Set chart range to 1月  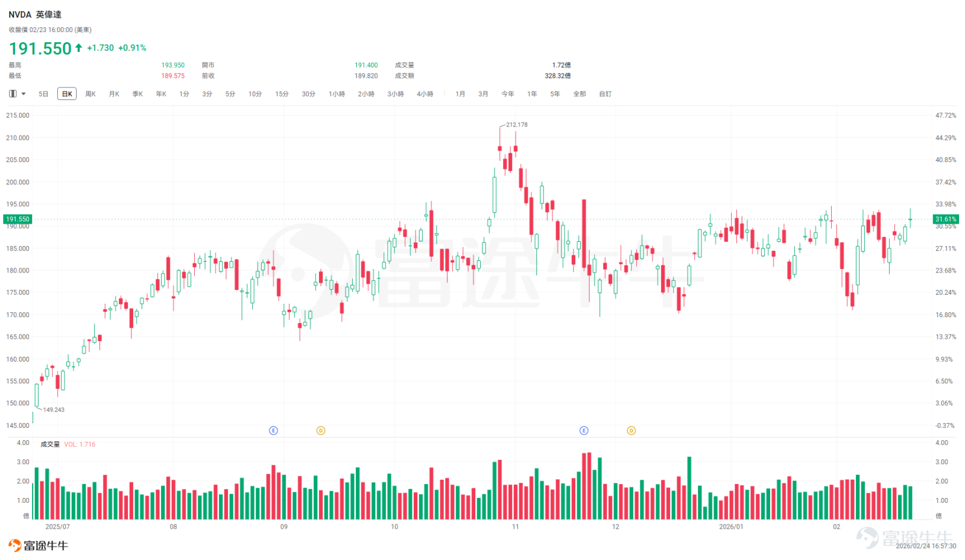[460, 94]
